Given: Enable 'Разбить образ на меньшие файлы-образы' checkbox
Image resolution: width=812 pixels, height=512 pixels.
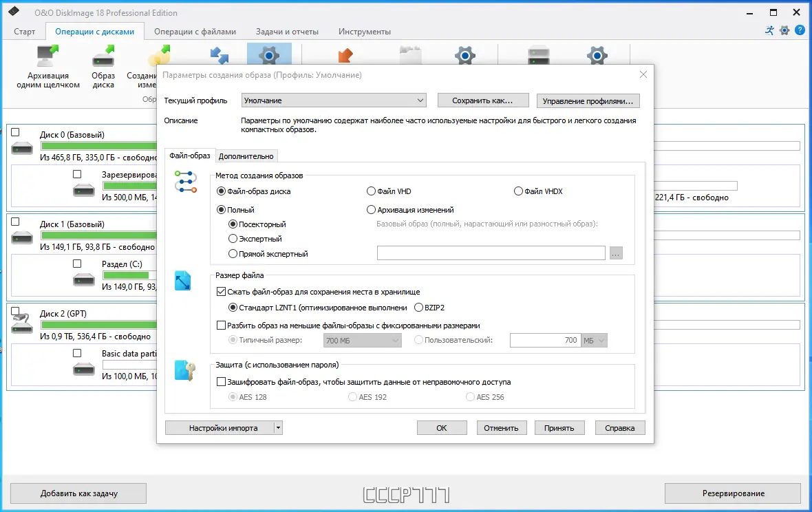Looking at the screenshot, I should pos(221,325).
